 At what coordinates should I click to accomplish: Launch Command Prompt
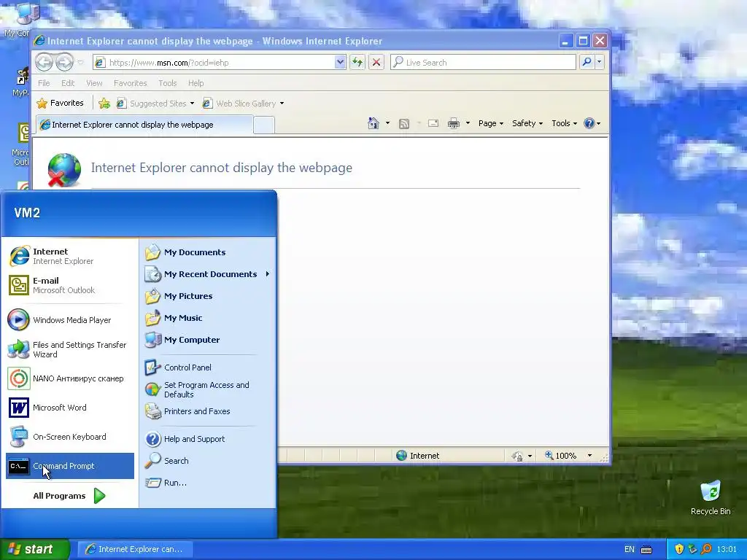tap(70, 466)
